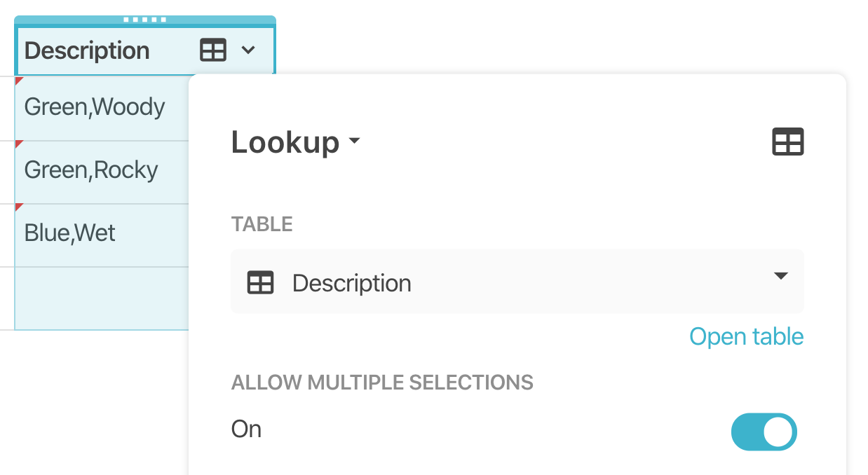The image size is (868, 475).
Task: Click red corner marker on Blue,Wet cell
Action: click(x=18, y=207)
